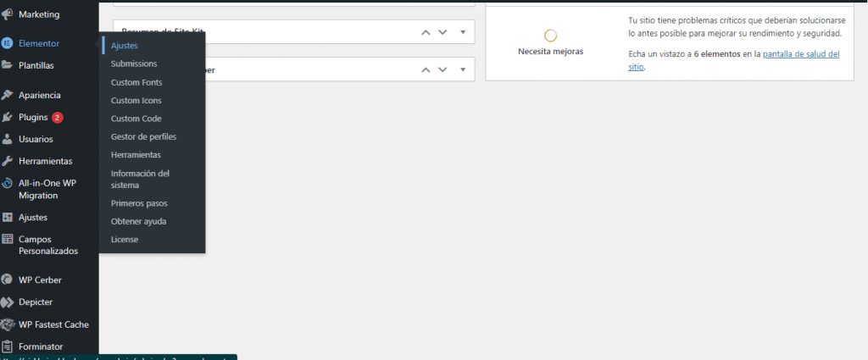Click the Elementor logo icon
This screenshot has height=360, width=868.
click(7, 43)
